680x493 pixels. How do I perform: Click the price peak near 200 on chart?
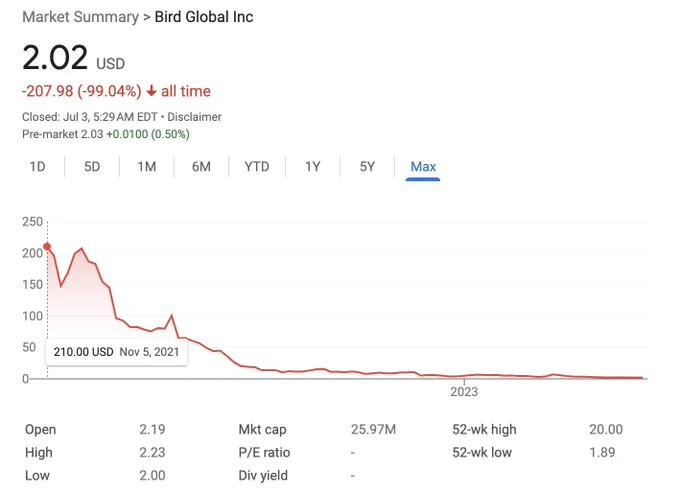[x=82, y=248]
